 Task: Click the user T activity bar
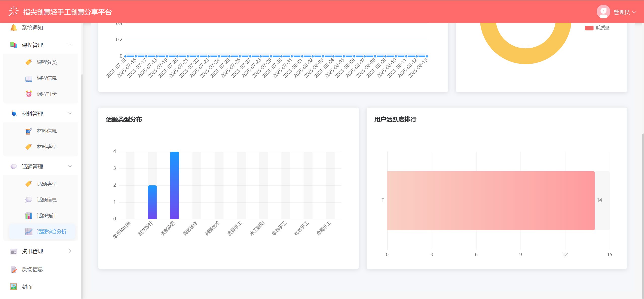(x=491, y=201)
